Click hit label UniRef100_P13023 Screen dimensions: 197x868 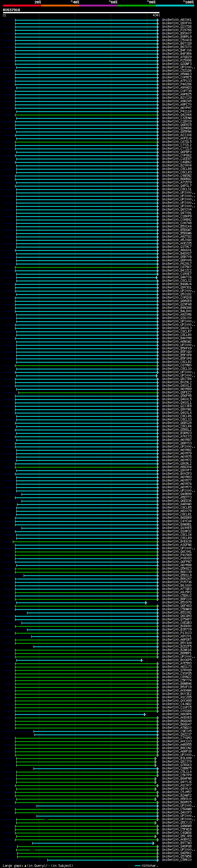pyautogui.click(x=176, y=633)
